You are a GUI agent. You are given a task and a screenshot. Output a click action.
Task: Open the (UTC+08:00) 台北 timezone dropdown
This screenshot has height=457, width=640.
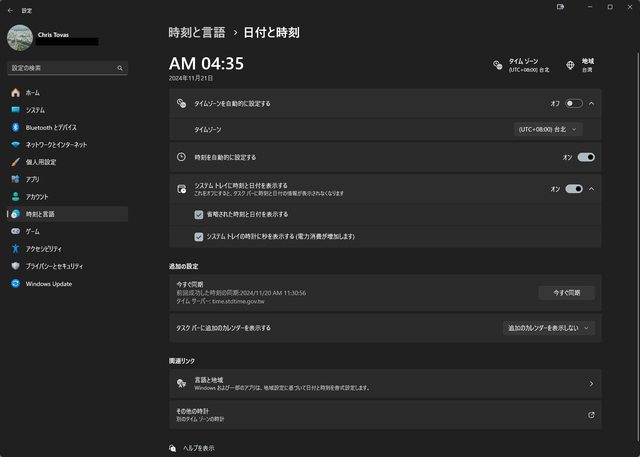(x=547, y=129)
